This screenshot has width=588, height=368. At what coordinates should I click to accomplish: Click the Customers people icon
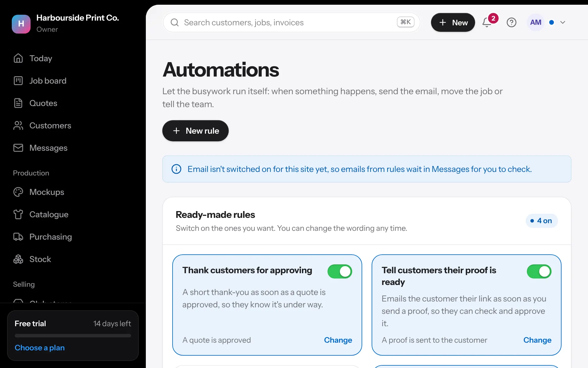[x=18, y=125]
